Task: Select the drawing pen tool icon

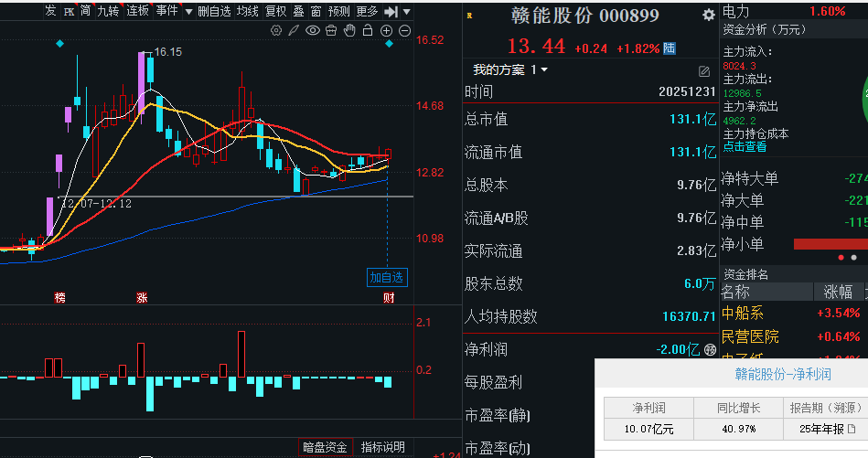Action: coord(295,31)
